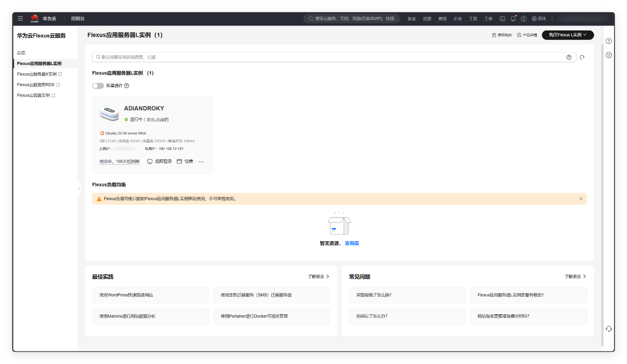Click 远程登录 for the instance
This screenshot has width=627, height=364.
point(159,161)
